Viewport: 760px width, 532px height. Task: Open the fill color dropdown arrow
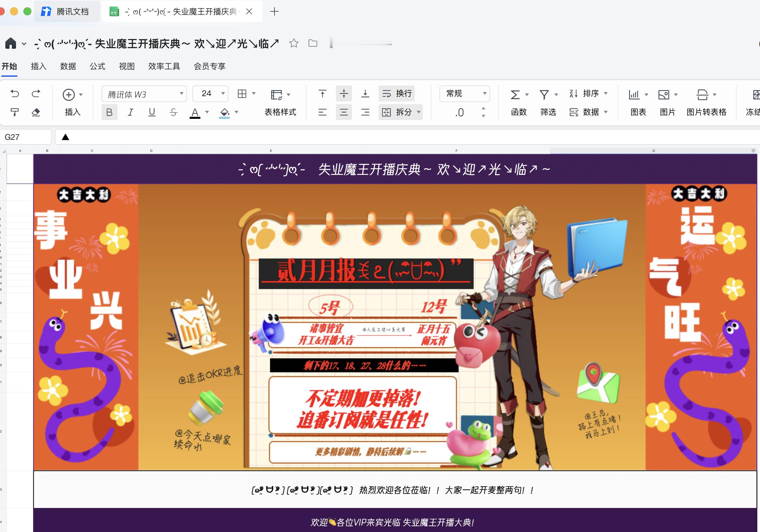coord(236,112)
